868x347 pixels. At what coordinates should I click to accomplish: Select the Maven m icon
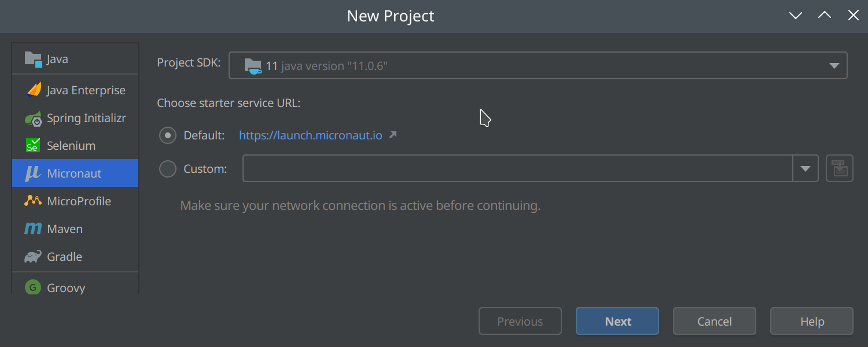tap(33, 229)
